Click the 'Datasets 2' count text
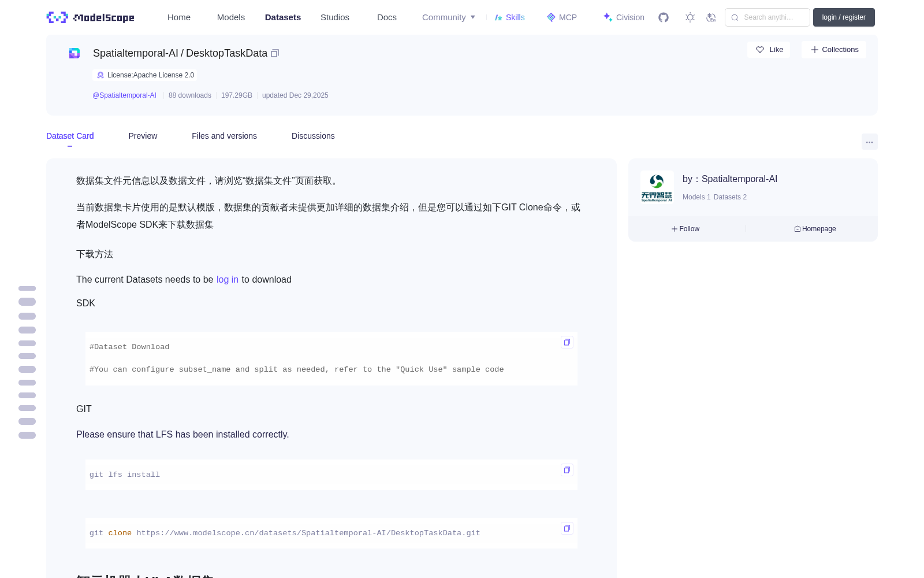924x578 pixels. [731, 197]
